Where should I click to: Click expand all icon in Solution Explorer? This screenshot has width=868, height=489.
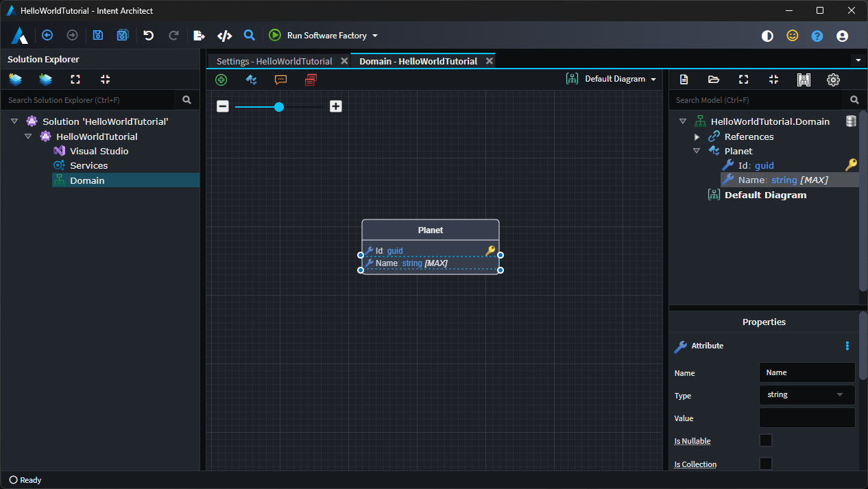[75, 80]
